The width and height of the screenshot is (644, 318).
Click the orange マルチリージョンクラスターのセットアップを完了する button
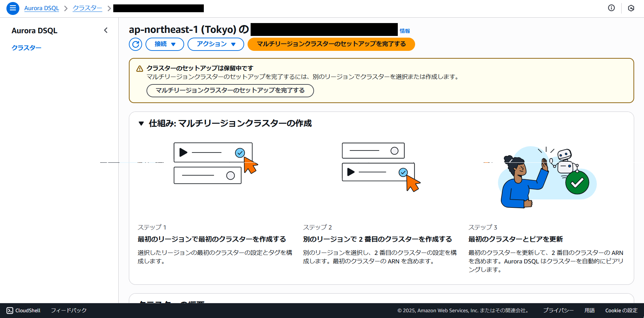pyautogui.click(x=331, y=44)
